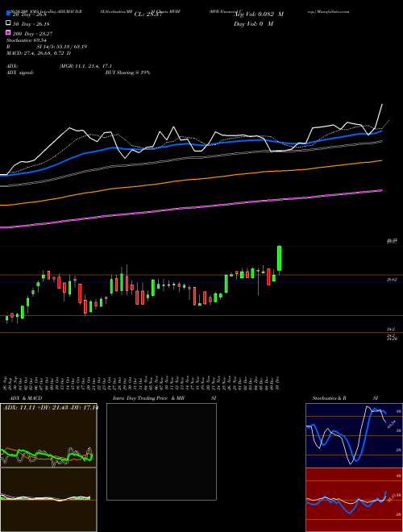Select the '20 Day = 26.8' label

(29, 15)
